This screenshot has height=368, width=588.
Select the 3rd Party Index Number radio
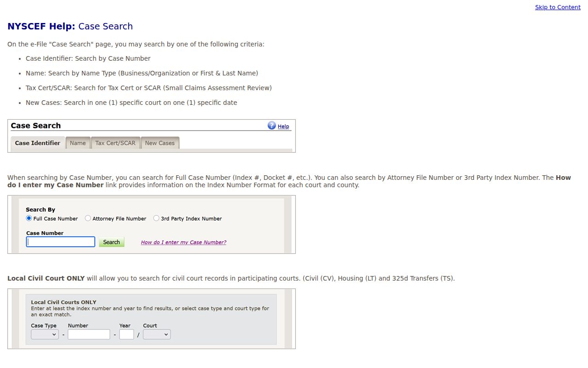click(156, 218)
